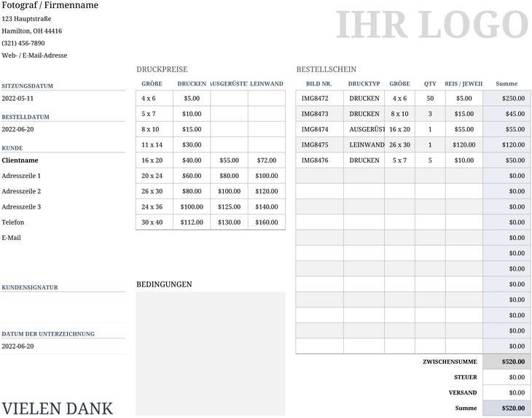Click the DRUCKTYP column header
Screen dimensions: 532x418
coord(364,84)
